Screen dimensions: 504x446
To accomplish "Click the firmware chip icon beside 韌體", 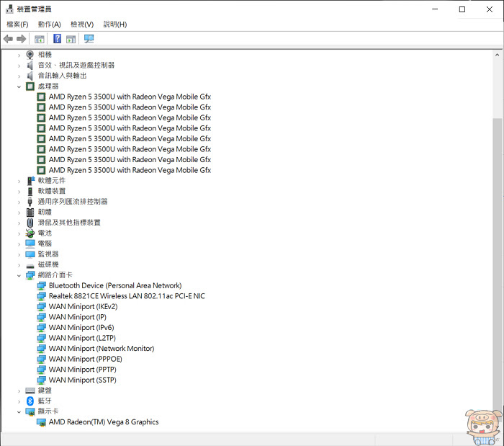I will point(30,213).
